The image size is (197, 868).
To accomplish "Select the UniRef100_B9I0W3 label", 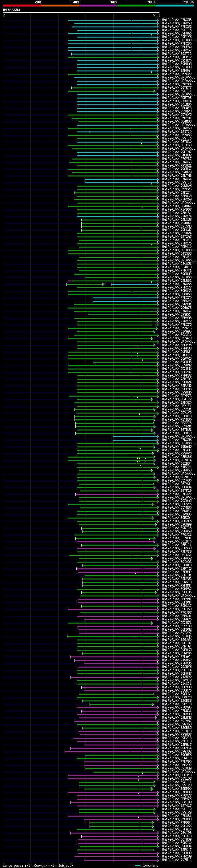I will (177, 67).
